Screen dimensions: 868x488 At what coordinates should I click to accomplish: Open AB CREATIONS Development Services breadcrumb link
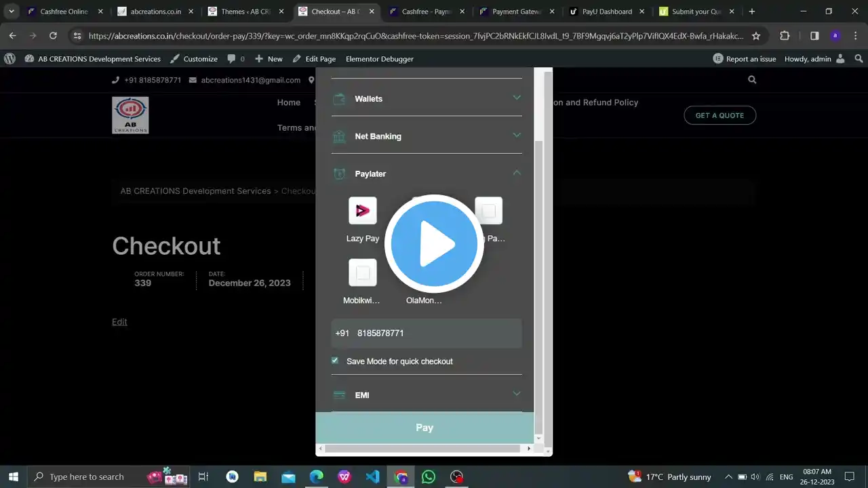pos(195,191)
